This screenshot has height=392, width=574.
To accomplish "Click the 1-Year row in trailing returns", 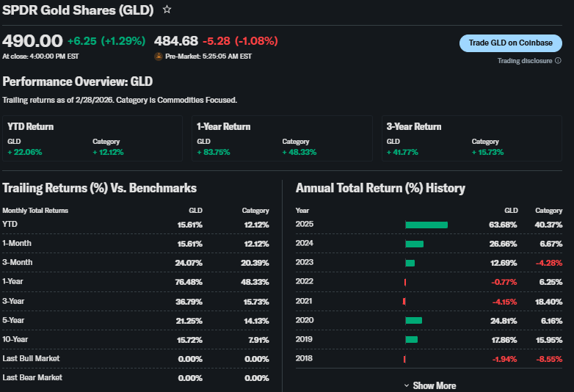I will coord(136,281).
